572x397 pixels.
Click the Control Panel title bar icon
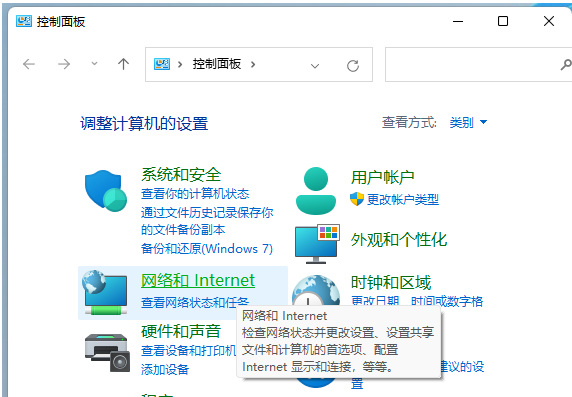(24, 22)
